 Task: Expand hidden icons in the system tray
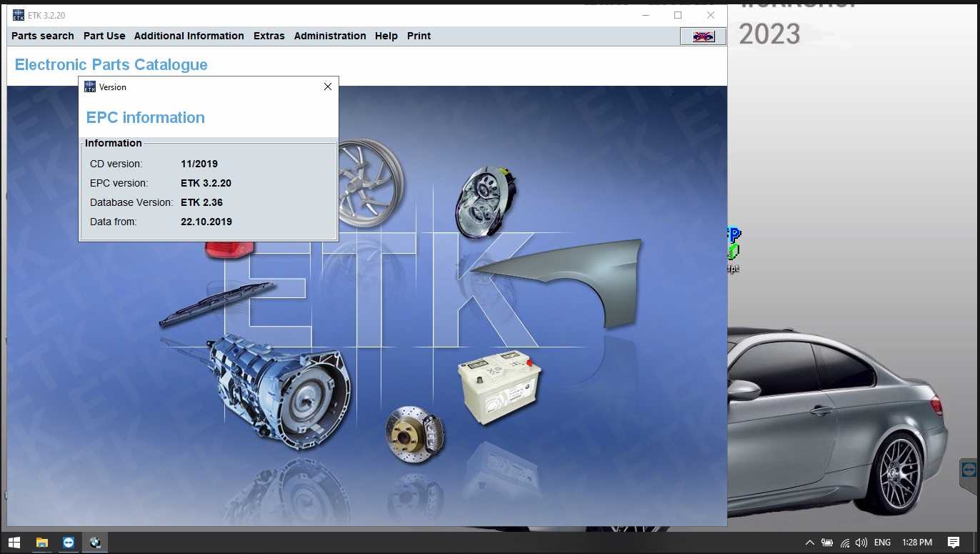click(809, 542)
